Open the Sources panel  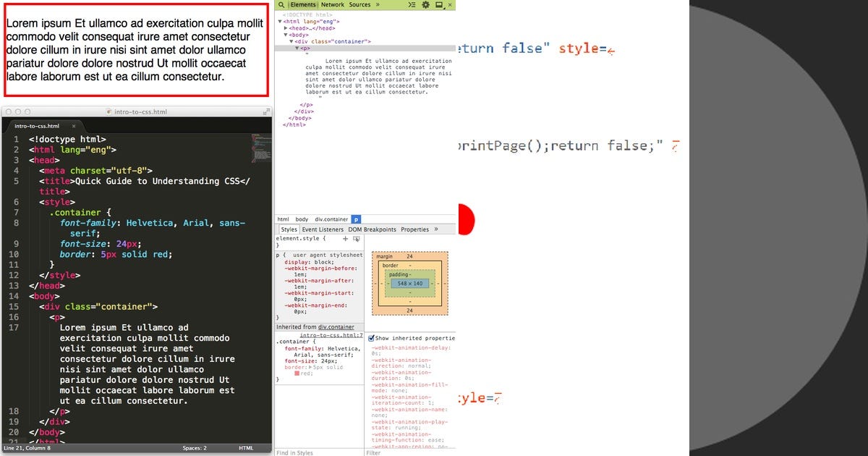click(x=359, y=4)
